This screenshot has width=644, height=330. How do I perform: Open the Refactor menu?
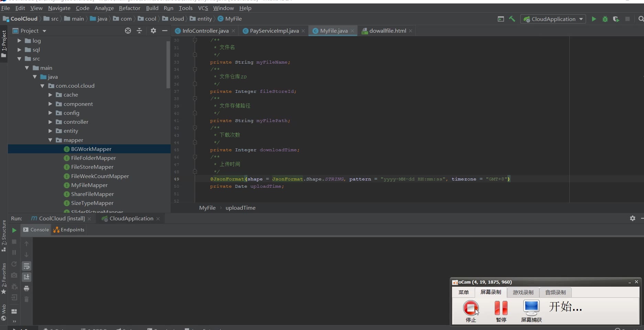coord(129,8)
